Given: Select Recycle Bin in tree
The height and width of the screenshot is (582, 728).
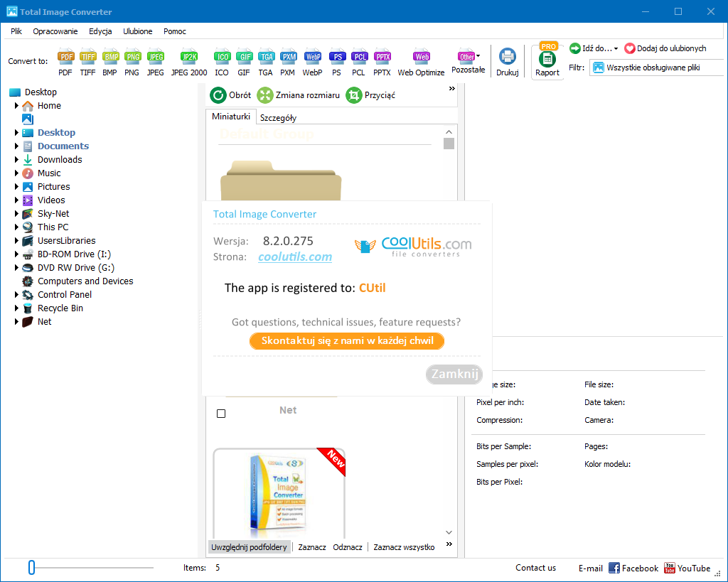Looking at the screenshot, I should click(x=60, y=308).
